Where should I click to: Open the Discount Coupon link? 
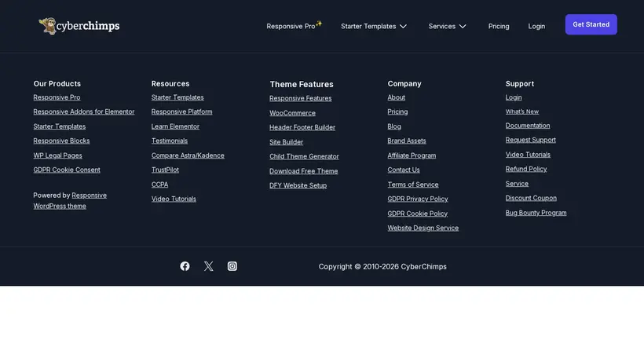click(531, 198)
